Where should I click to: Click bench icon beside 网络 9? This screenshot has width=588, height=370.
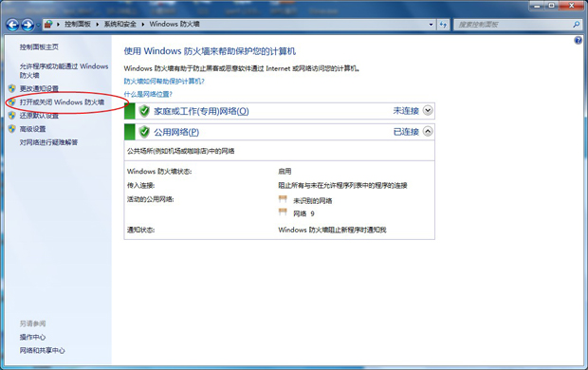283,213
